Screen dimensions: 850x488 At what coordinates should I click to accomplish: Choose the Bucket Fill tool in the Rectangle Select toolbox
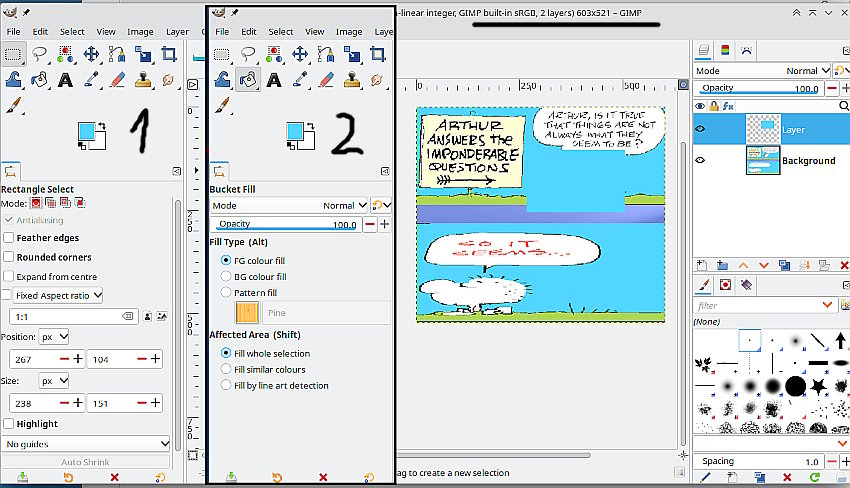pos(39,80)
